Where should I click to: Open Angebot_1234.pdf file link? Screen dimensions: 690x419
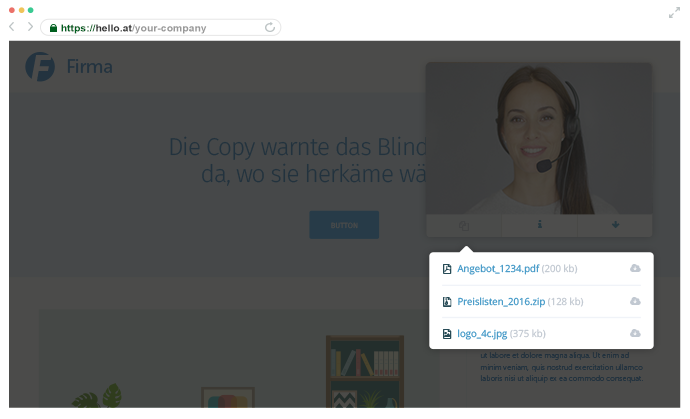pos(498,268)
